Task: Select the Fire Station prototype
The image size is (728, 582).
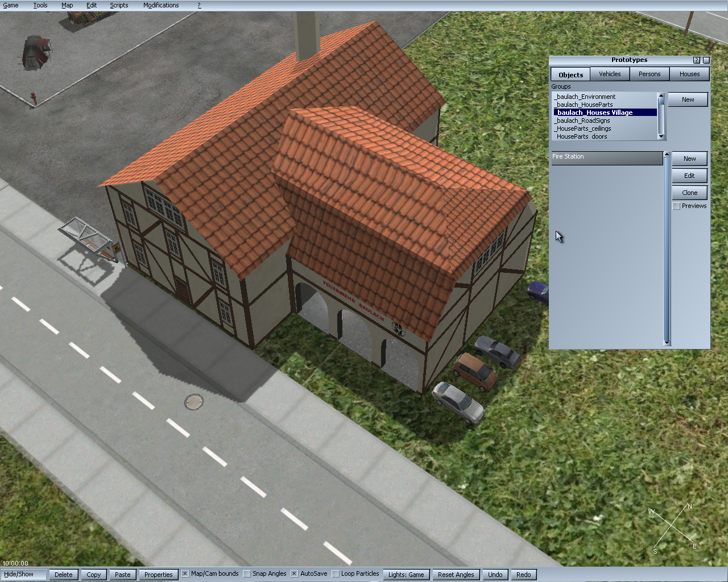Action: [x=607, y=157]
